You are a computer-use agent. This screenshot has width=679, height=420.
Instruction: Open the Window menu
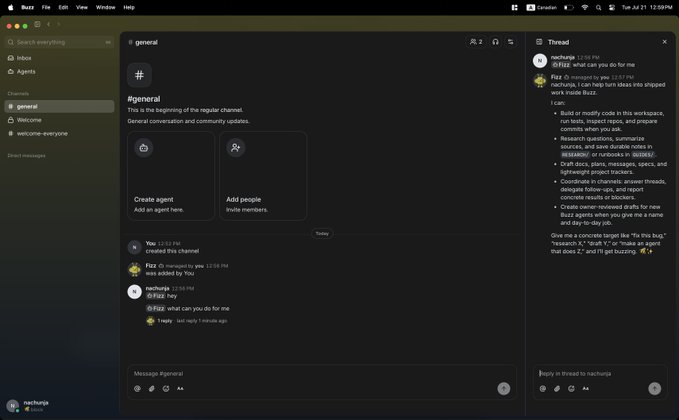pos(105,7)
